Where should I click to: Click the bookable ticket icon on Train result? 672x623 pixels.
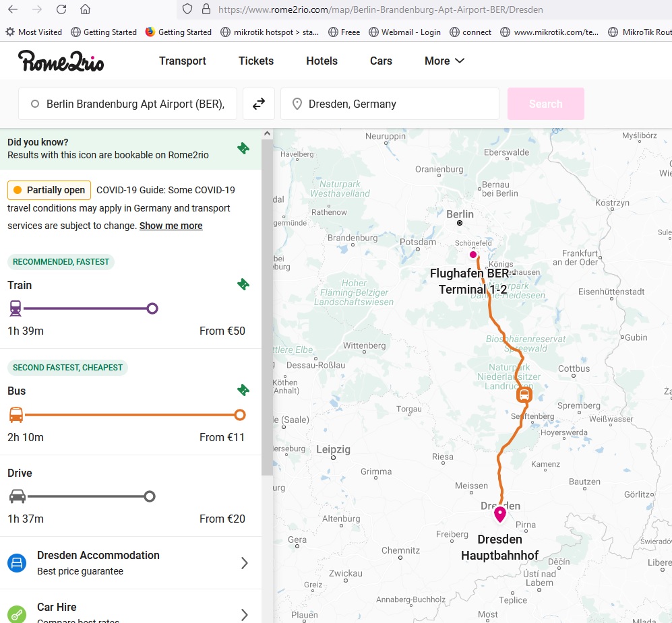[243, 284]
